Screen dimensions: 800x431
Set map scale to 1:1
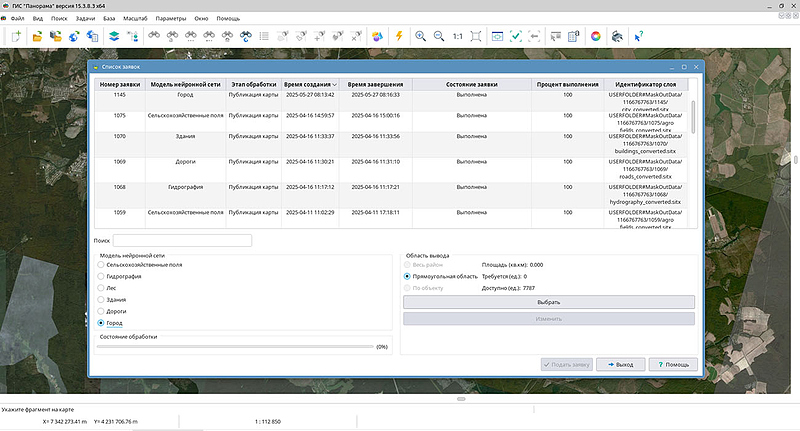coord(457,36)
